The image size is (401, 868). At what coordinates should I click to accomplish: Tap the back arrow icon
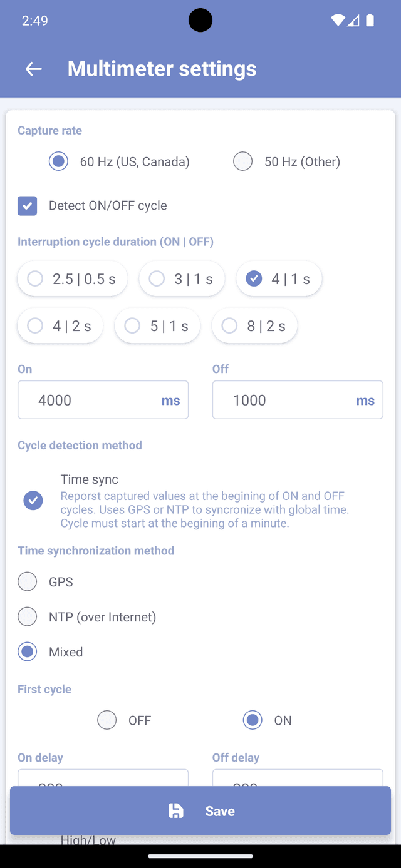(x=34, y=69)
